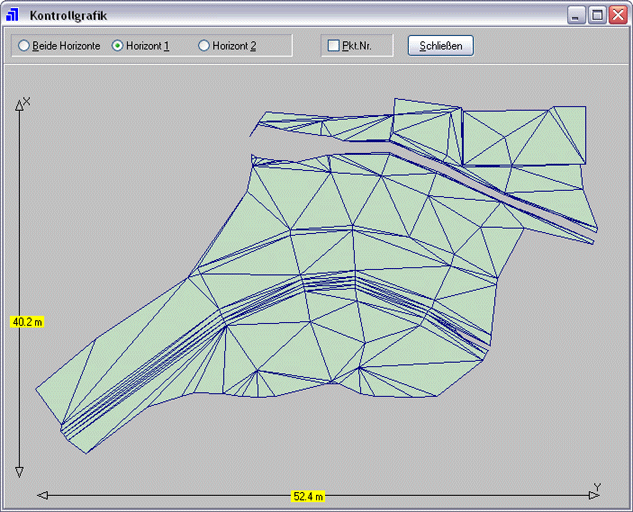Click the 40.2 m dimension label
This screenshot has height=512, width=633.
tap(27, 322)
